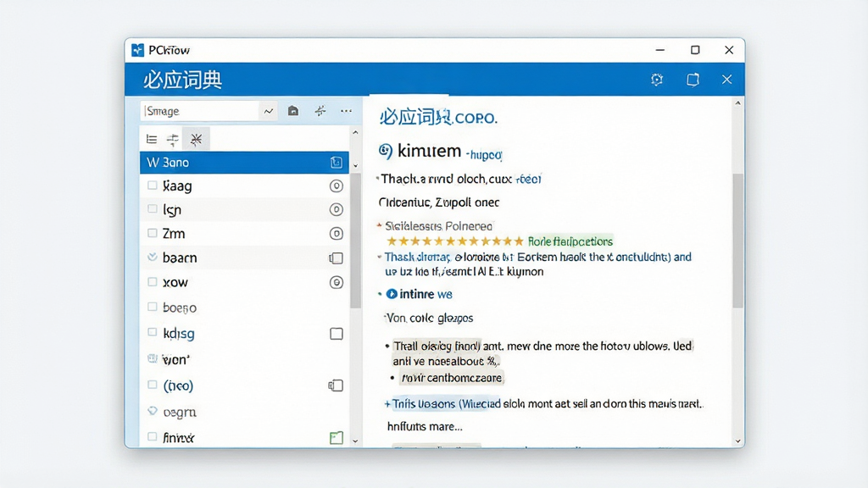Expand the 'Tnfis Uoaons' plus item
The image size is (868, 488).
387,404
